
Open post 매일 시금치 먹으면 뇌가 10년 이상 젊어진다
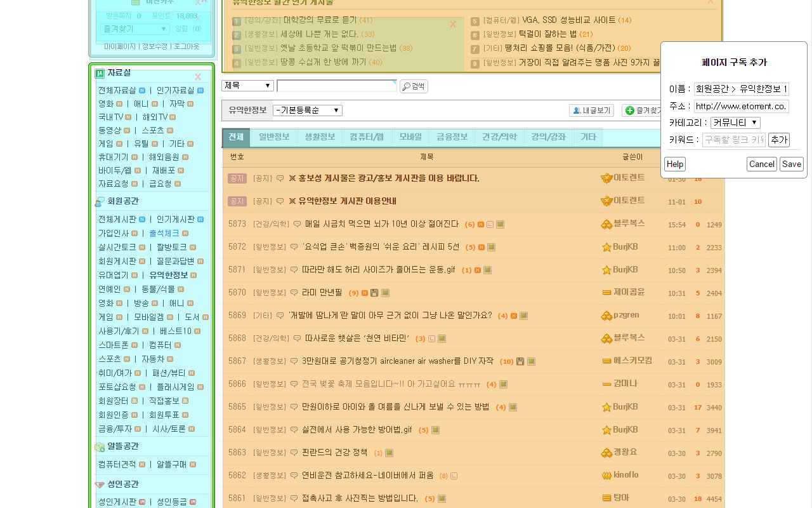(382, 224)
